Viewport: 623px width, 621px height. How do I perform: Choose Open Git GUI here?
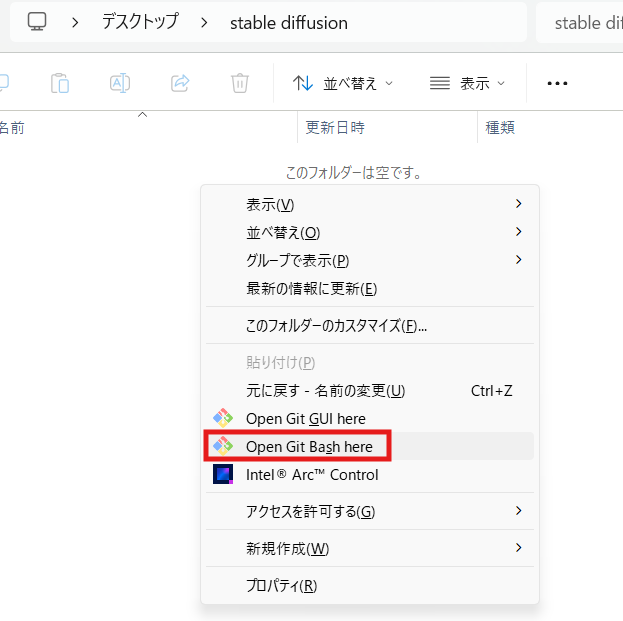point(370,418)
